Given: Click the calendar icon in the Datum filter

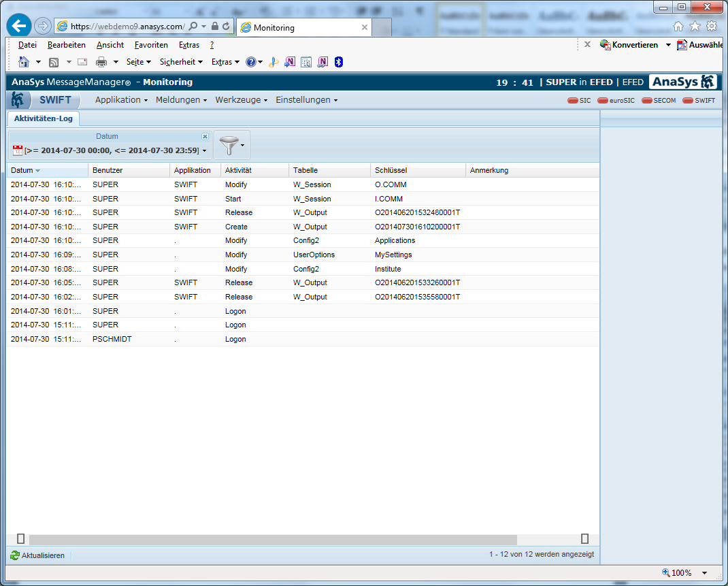Looking at the screenshot, I should pyautogui.click(x=18, y=150).
